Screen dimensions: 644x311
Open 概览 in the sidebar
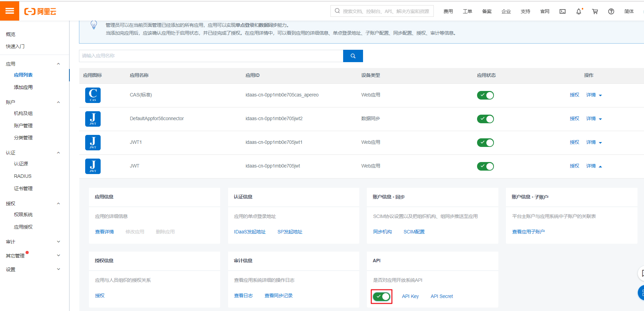[11, 34]
